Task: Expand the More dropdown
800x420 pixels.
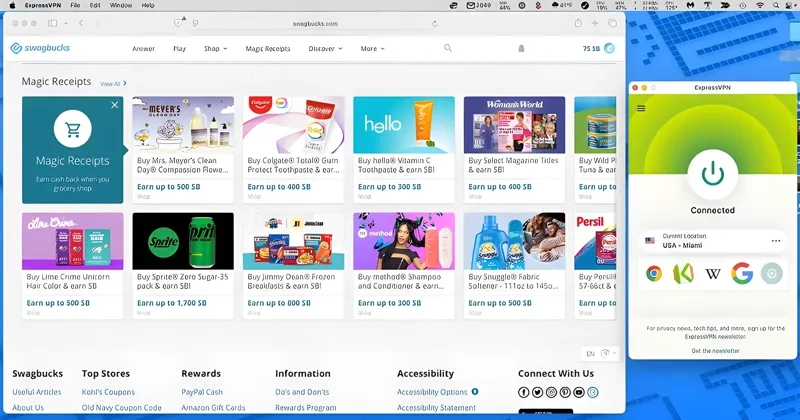Action: click(x=372, y=48)
